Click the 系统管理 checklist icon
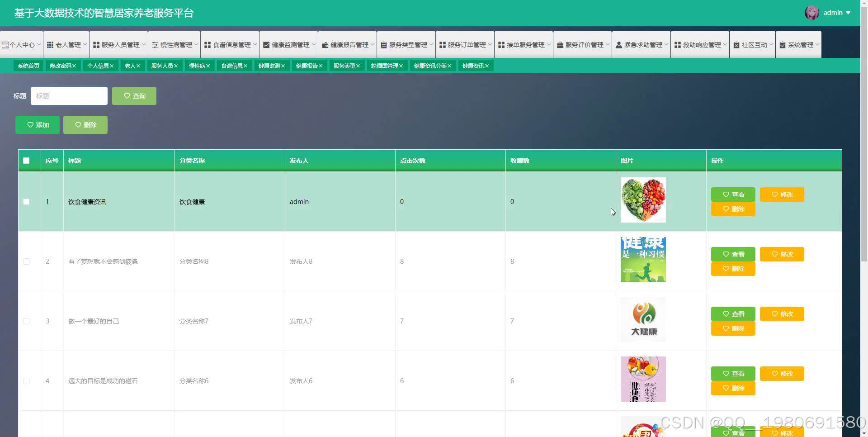Screen dimensions: 868x437 pyautogui.click(x=783, y=45)
